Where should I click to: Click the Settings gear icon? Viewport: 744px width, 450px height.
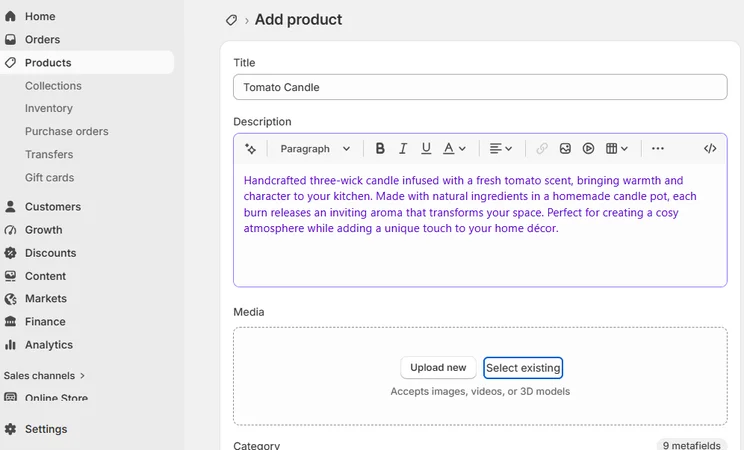point(10,429)
